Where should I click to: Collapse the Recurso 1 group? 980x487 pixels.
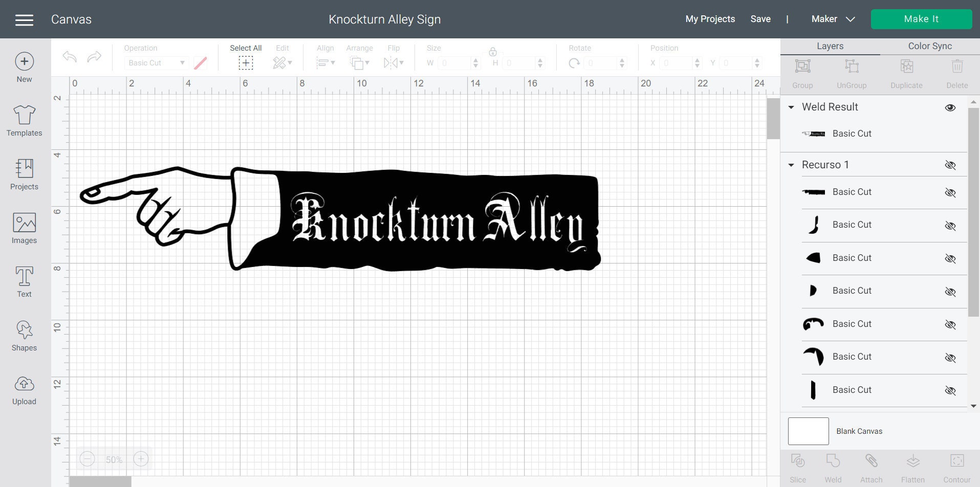point(791,165)
